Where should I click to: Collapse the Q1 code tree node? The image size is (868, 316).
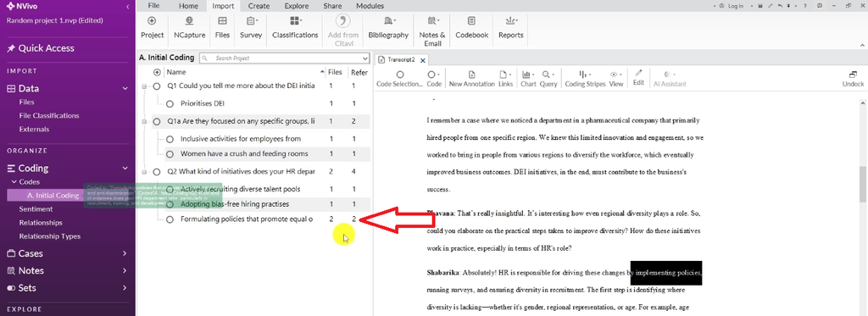coord(144,86)
